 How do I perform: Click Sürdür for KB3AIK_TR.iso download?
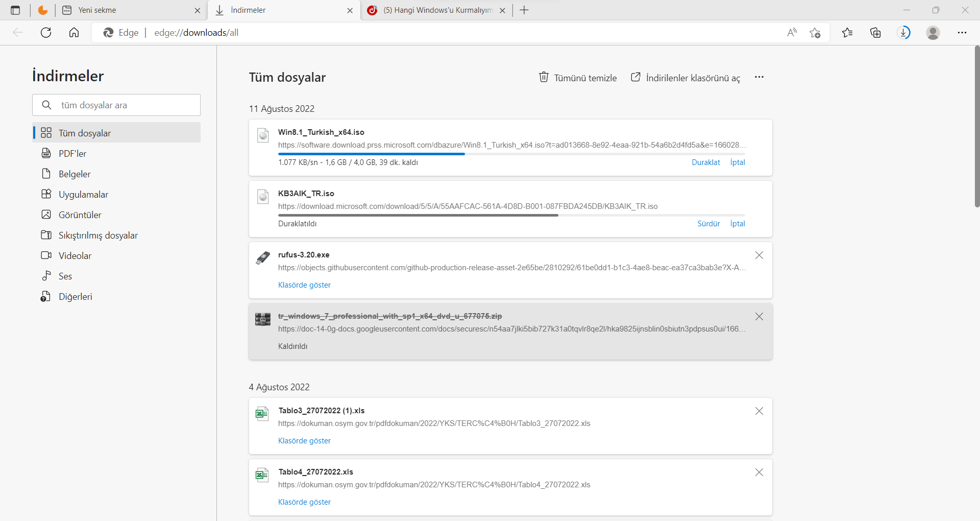click(708, 224)
